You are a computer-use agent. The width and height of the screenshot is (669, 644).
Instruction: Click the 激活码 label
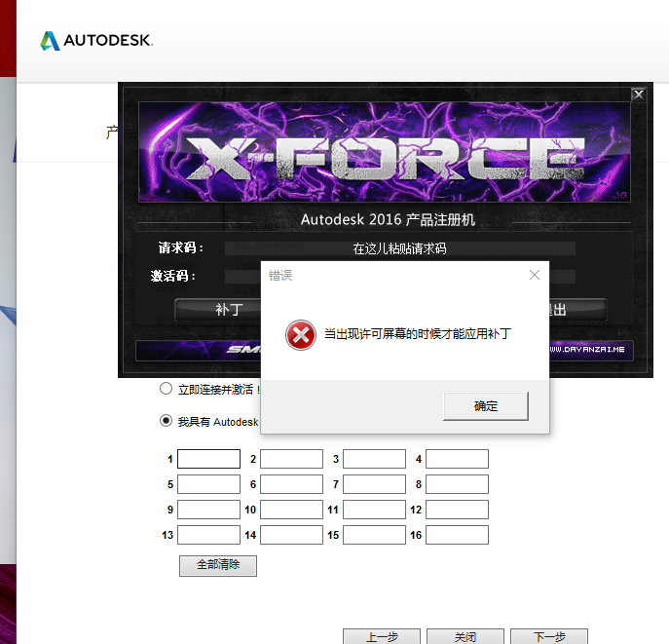pos(173,276)
